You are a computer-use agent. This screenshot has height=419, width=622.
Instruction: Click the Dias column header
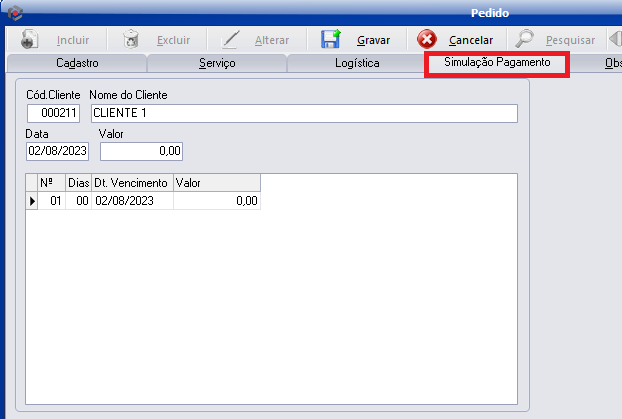click(79, 183)
